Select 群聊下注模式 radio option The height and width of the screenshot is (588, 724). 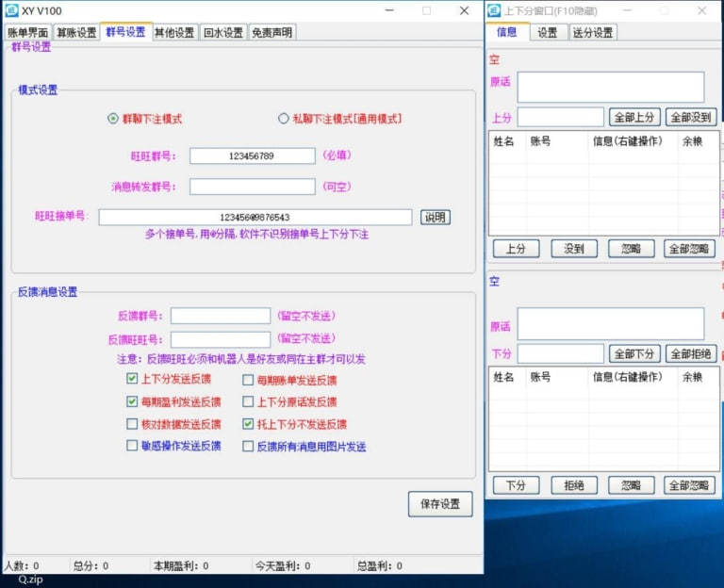(113, 119)
